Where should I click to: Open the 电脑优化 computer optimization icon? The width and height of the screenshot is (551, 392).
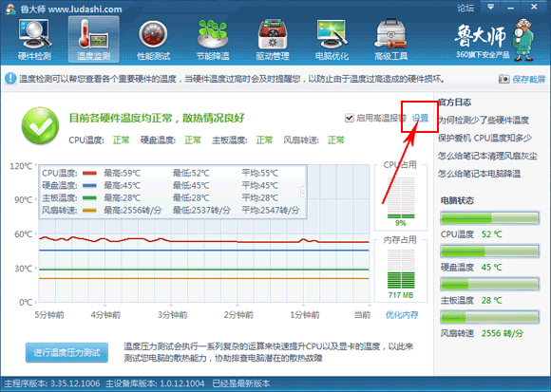[332, 40]
